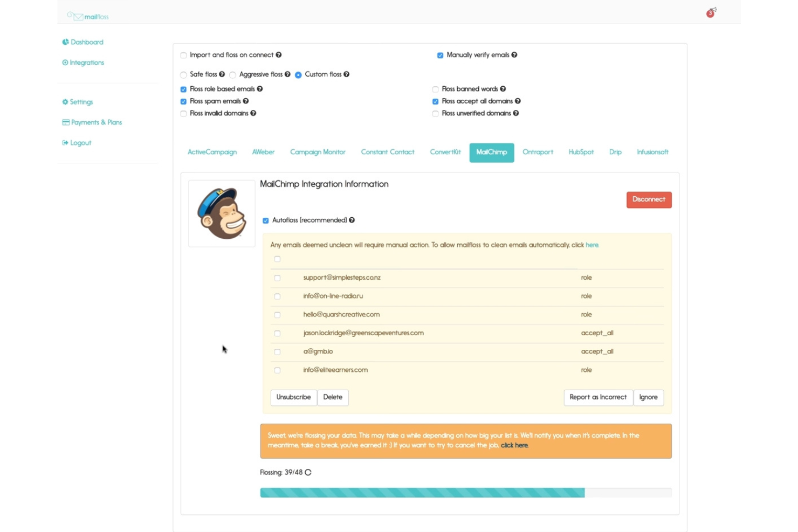Open the Campaign Monitor tab
Screen dimensions: 798x532
tap(318, 153)
